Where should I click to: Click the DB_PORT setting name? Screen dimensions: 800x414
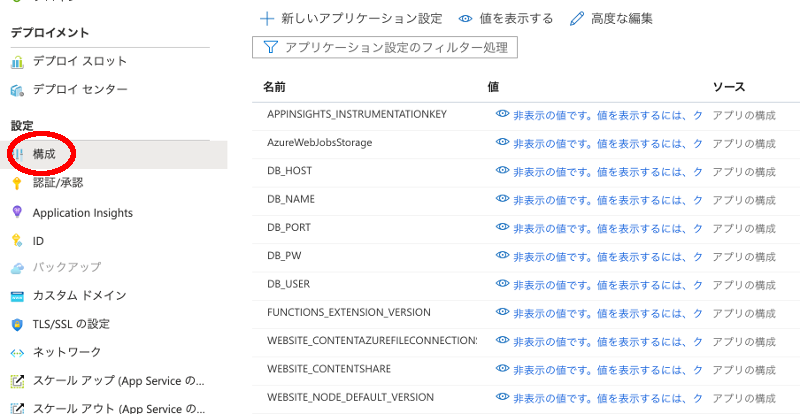(x=289, y=228)
